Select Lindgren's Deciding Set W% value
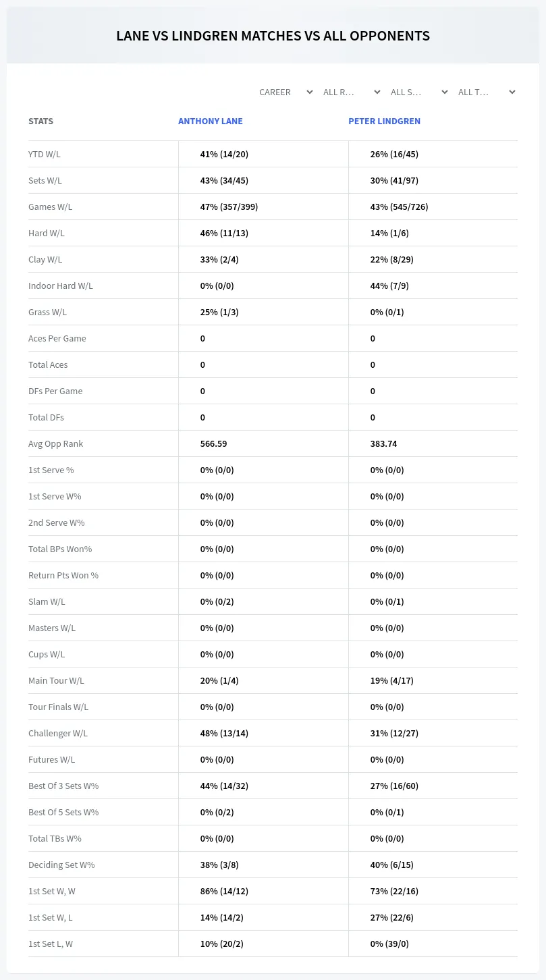Screen dimensions: 546x980 click(x=391, y=865)
